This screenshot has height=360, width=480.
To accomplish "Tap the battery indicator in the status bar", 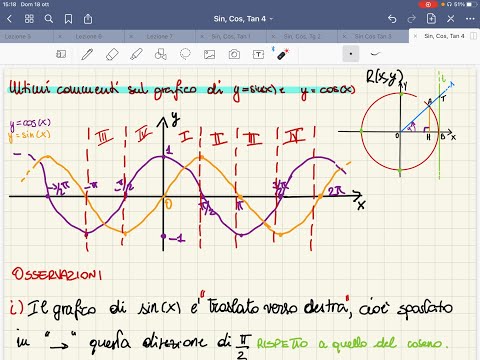I will click(472, 4).
